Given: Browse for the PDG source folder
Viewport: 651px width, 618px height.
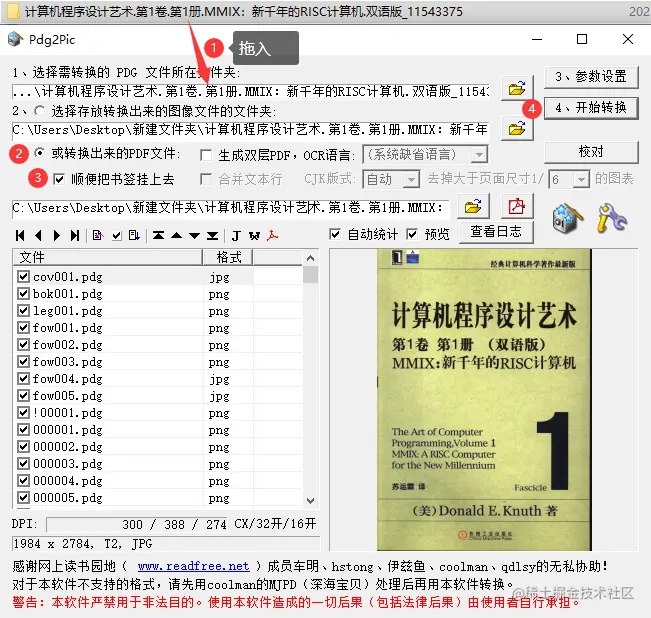Looking at the screenshot, I should point(517,88).
